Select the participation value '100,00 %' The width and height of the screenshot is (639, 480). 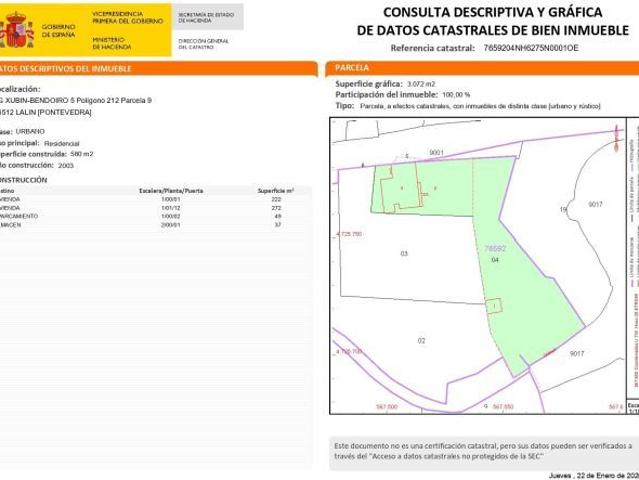(x=456, y=95)
